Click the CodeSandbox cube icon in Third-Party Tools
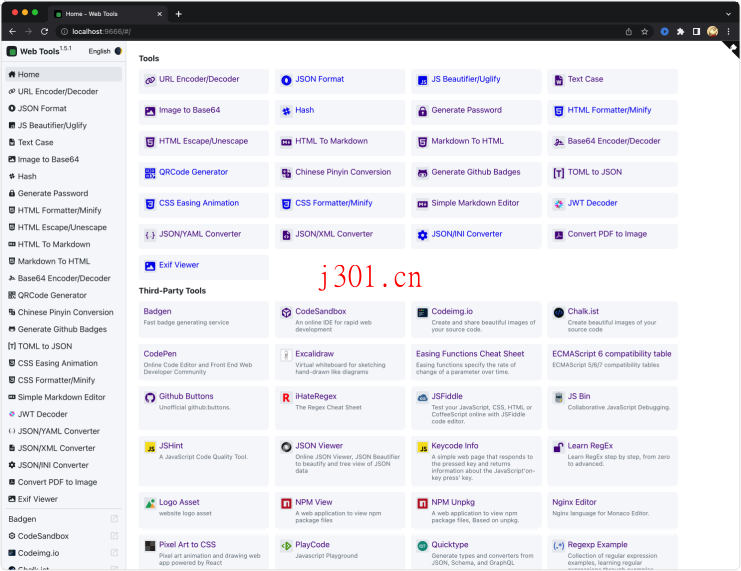 point(286,312)
